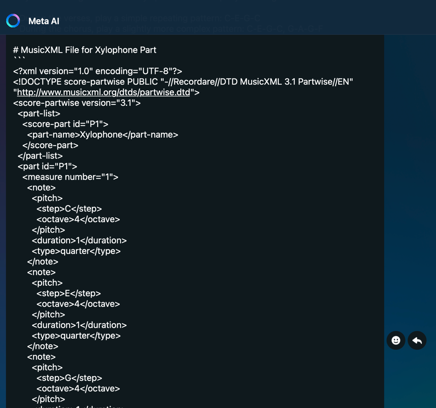This screenshot has width=436, height=408.
Task: Click the part id P1 opening tag
Action: tap(47, 166)
